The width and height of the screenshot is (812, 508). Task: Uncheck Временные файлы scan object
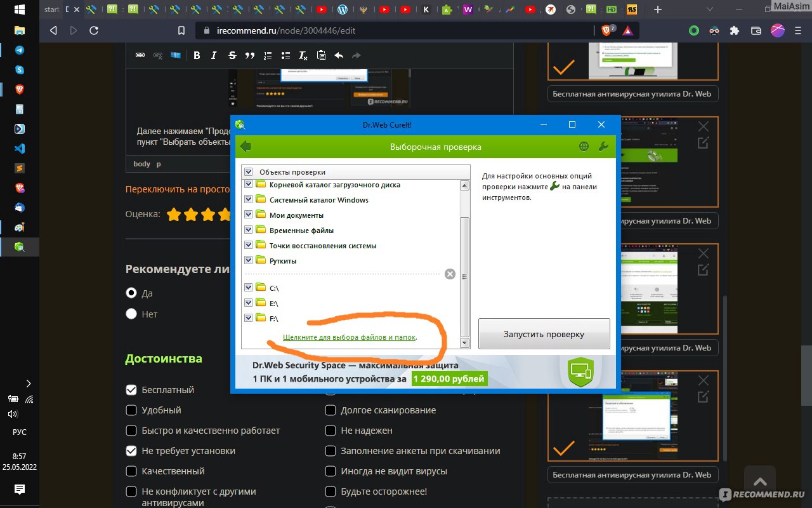249,230
